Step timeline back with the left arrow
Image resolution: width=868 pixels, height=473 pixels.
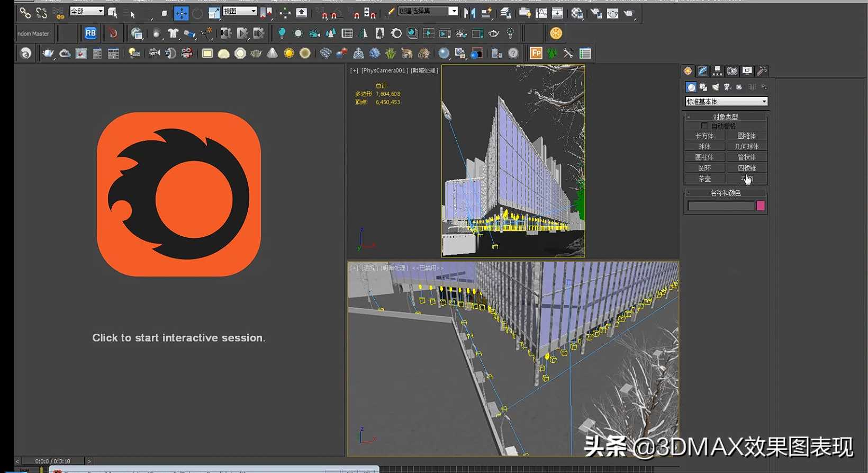click(x=17, y=461)
